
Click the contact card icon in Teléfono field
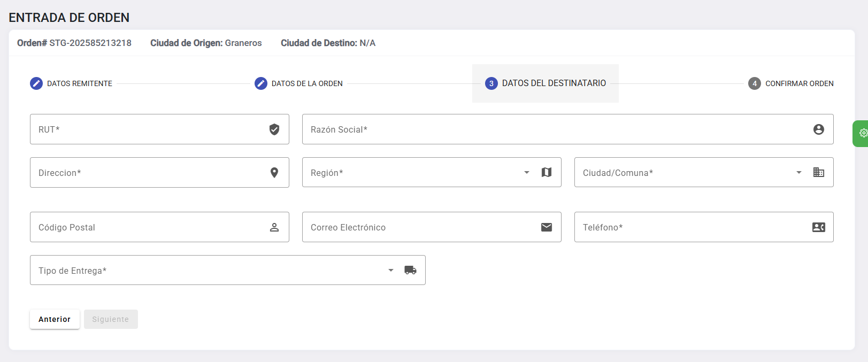(818, 227)
